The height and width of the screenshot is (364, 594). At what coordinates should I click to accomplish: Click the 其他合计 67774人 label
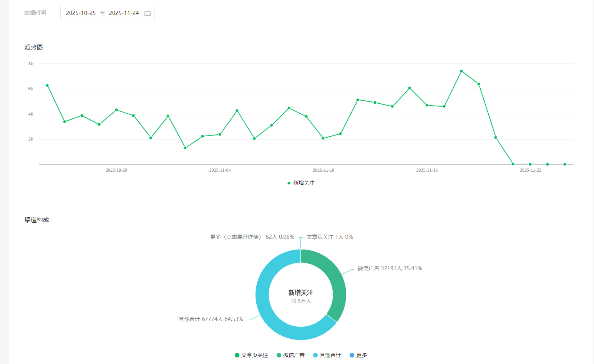(x=211, y=319)
